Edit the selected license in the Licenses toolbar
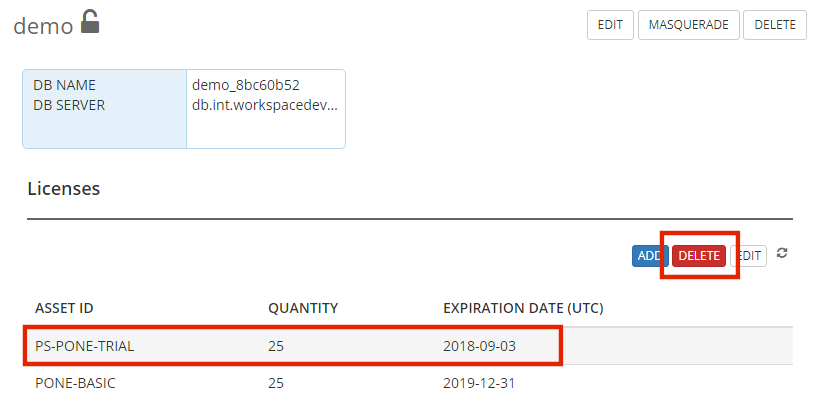Viewport: 820px width, 413px height. [x=748, y=256]
